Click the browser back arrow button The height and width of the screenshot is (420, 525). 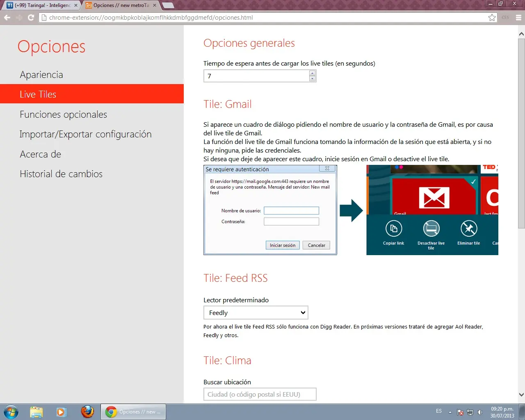click(7, 18)
